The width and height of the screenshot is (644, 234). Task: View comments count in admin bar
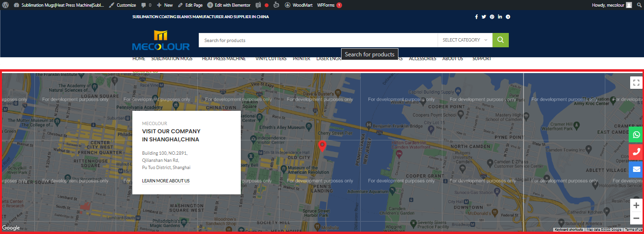(146, 5)
